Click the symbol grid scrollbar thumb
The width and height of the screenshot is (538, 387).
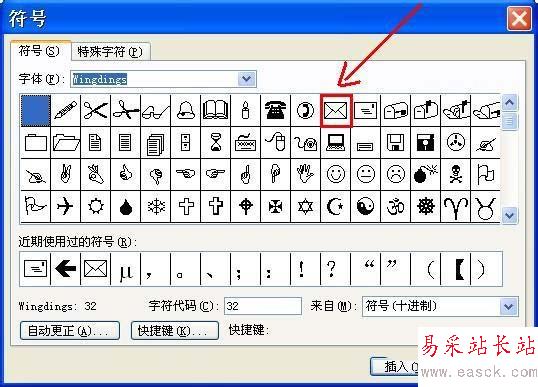click(510, 121)
